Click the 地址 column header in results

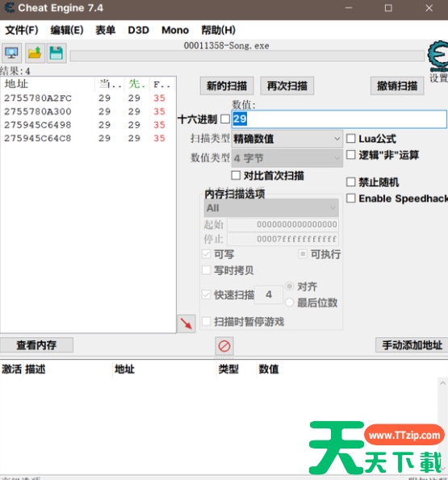coord(48,84)
